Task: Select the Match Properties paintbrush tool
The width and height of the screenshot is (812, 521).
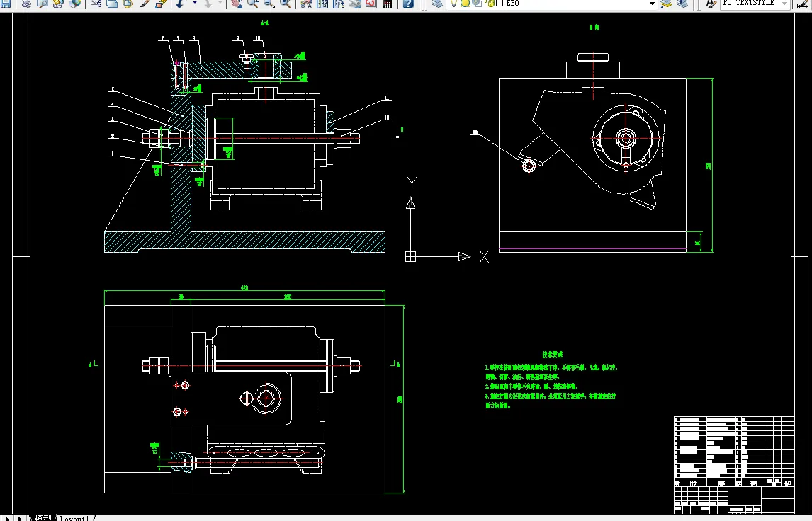Action: [145, 4]
